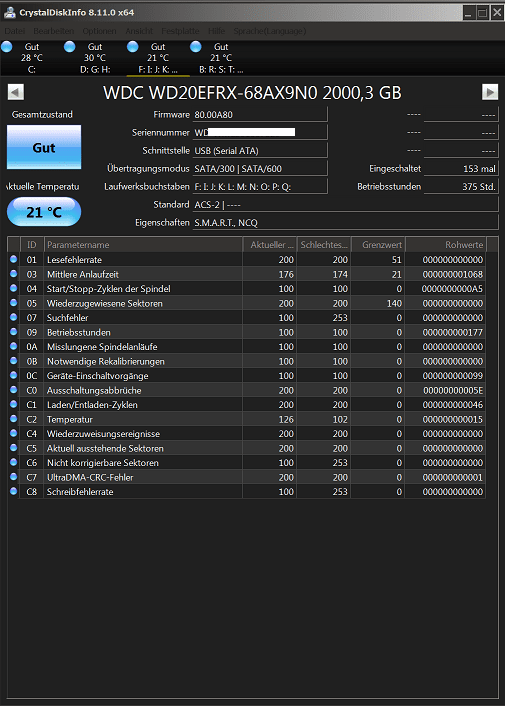The image size is (505, 706).
Task: Click status dot for UltraDMA-CRC-Fehler
Action: point(14,476)
